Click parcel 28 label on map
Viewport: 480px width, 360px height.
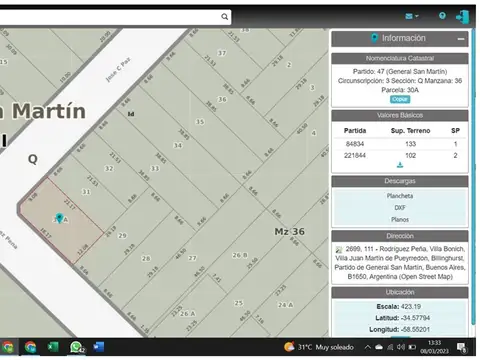coord(146,258)
